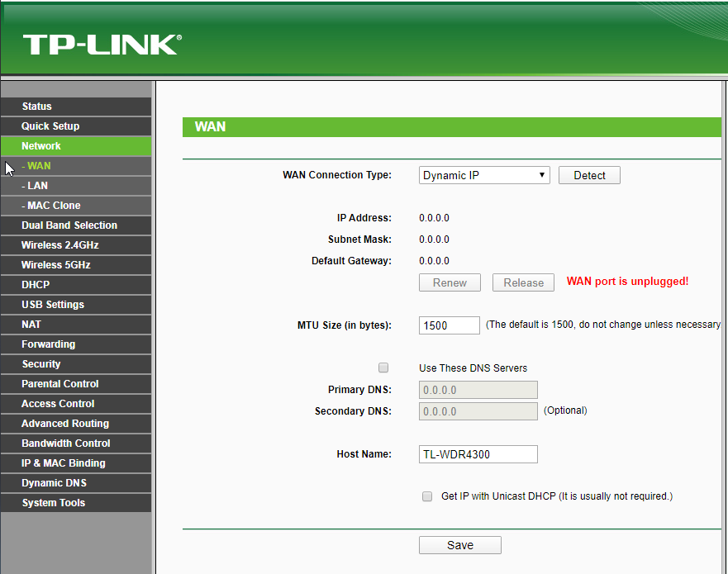The height and width of the screenshot is (574, 728).
Task: Click the Release button
Action: pyautogui.click(x=523, y=282)
